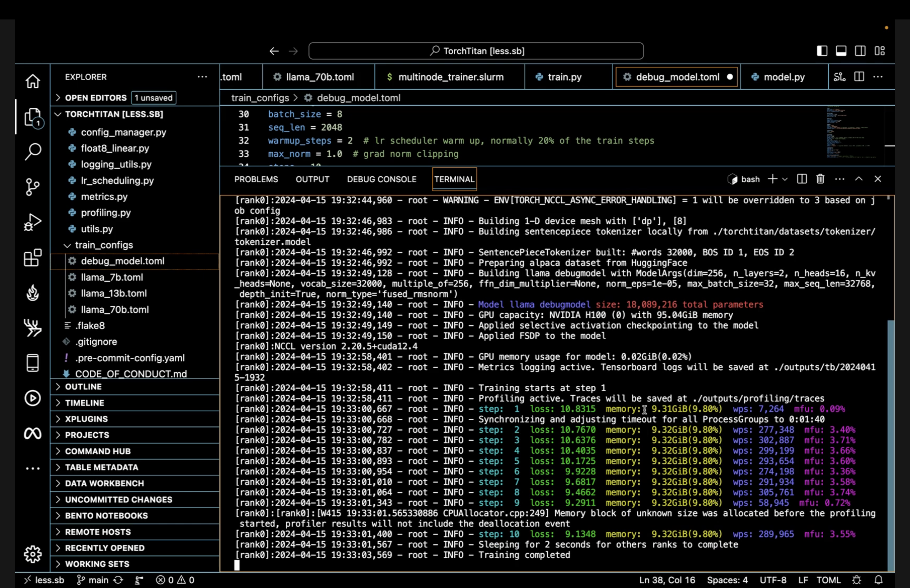Scroll the terminal output upward
The width and height of the screenshot is (910, 588).
(x=858, y=179)
